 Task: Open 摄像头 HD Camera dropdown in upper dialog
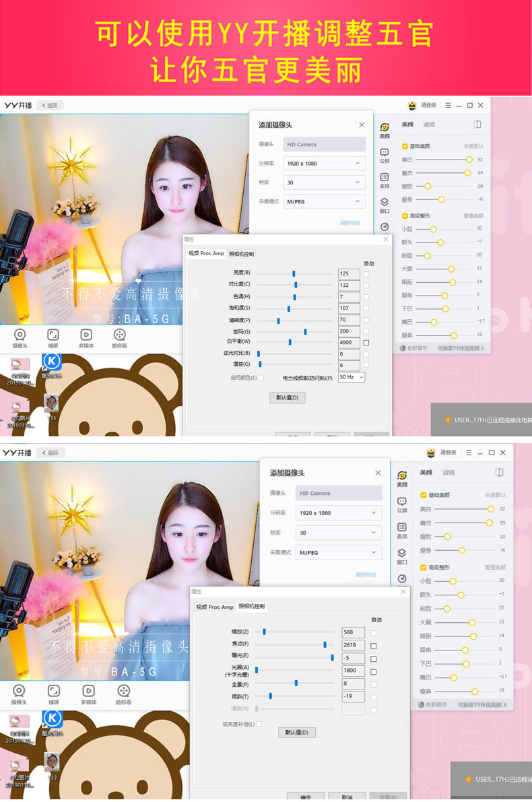pos(325,144)
